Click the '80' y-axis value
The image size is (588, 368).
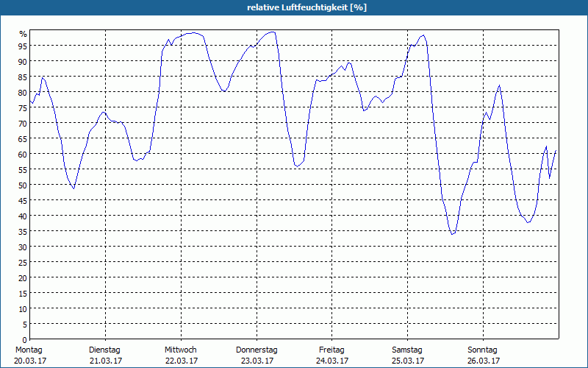pyautogui.click(x=23, y=93)
